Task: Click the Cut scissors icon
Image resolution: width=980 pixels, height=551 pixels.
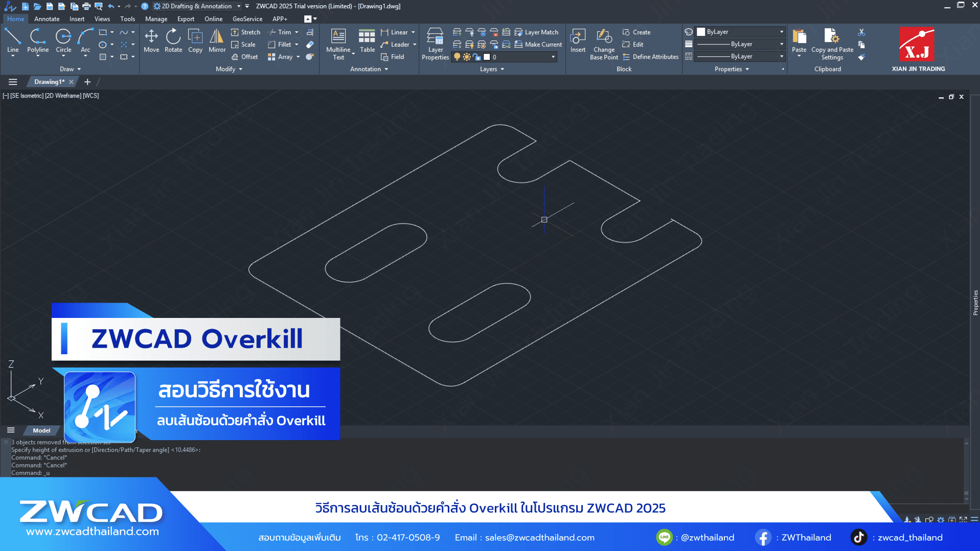Action: pos(861,32)
